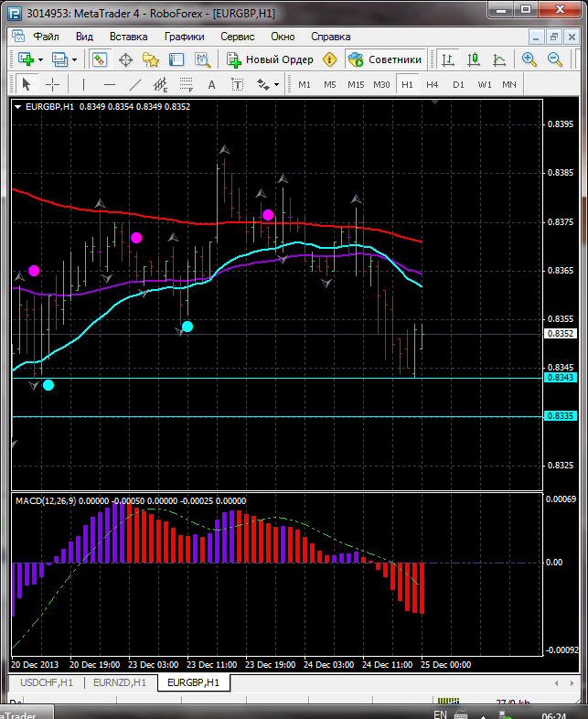Select the draw text 'A' tool
The width and height of the screenshot is (588, 719).
[211, 84]
